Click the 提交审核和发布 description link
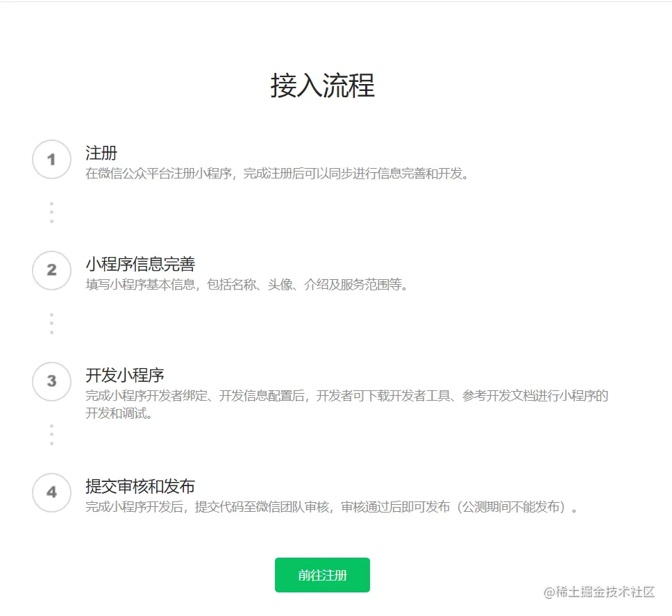The image size is (672, 616). point(299,507)
